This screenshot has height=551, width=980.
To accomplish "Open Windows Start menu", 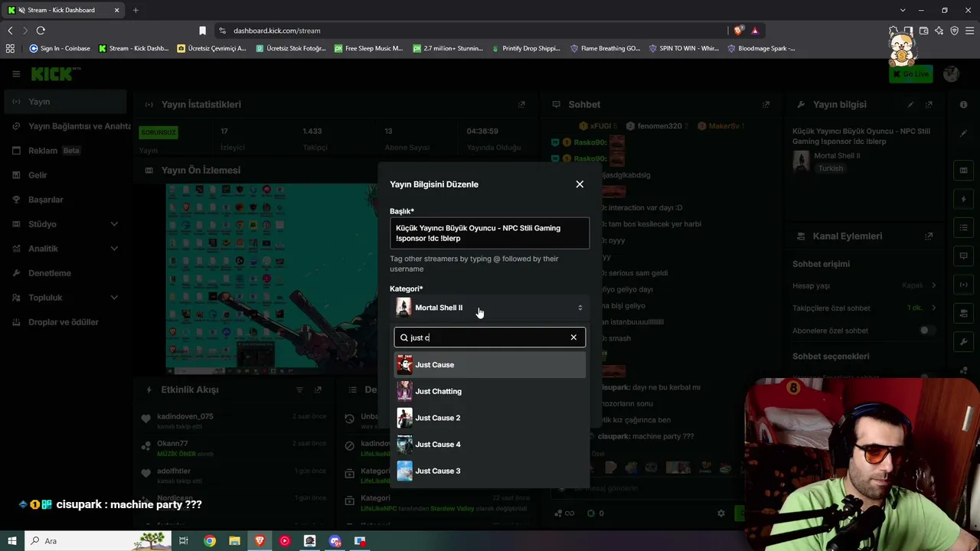I will (13, 541).
